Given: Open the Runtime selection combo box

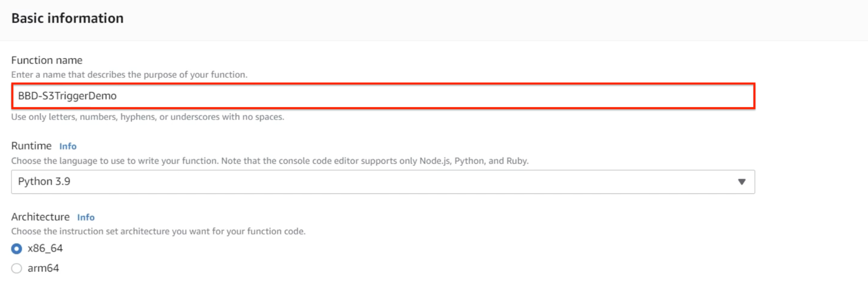Looking at the screenshot, I should pos(383,182).
